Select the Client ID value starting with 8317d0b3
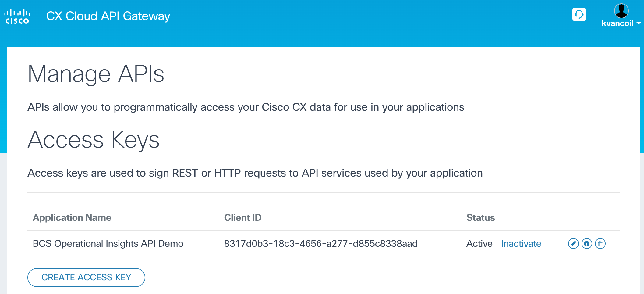Screen dimensions: 644x294 pyautogui.click(x=320, y=243)
